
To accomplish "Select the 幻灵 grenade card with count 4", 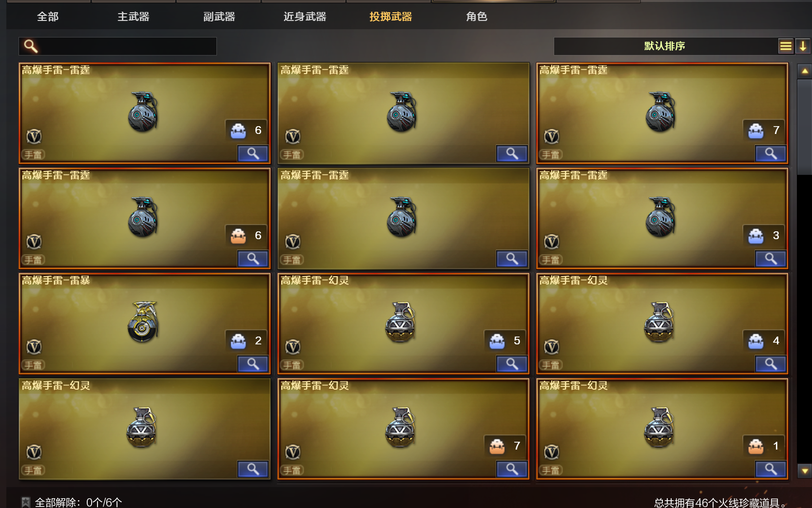I will pyautogui.click(x=662, y=323).
